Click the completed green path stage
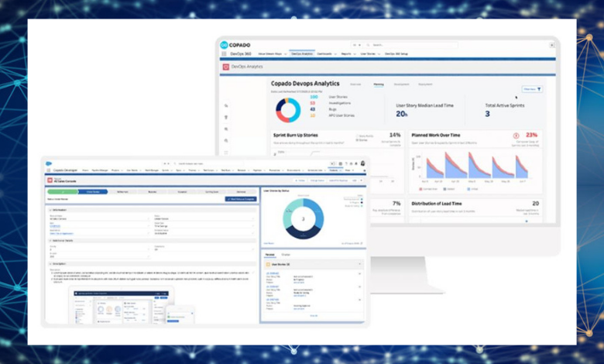 click(63, 192)
